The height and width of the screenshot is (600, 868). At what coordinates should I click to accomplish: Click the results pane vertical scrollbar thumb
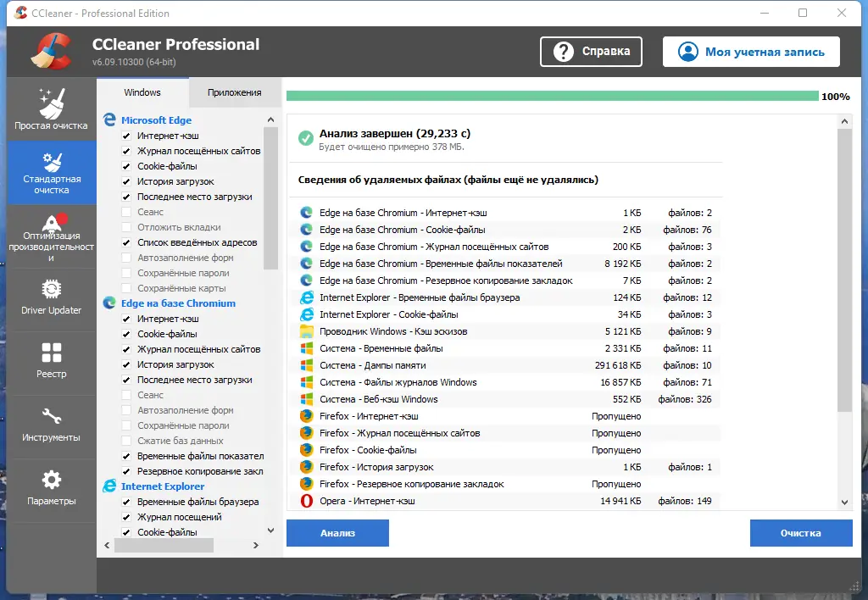click(844, 270)
